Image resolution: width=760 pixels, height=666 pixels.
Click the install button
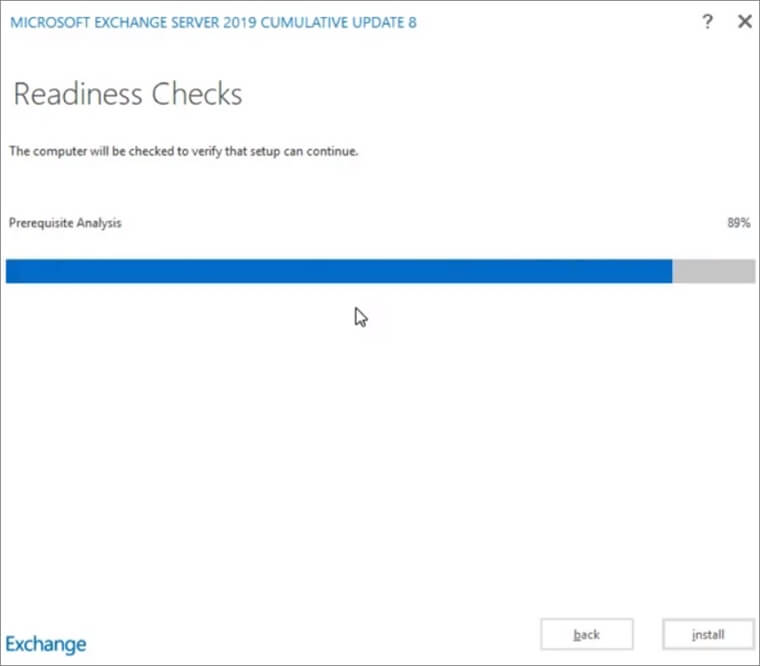[708, 634]
